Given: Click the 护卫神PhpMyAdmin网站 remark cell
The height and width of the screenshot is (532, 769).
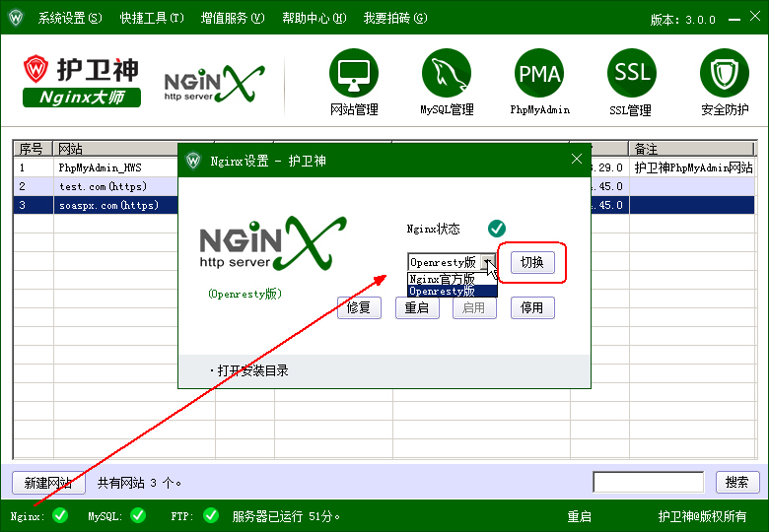Looking at the screenshot, I should 692,167.
